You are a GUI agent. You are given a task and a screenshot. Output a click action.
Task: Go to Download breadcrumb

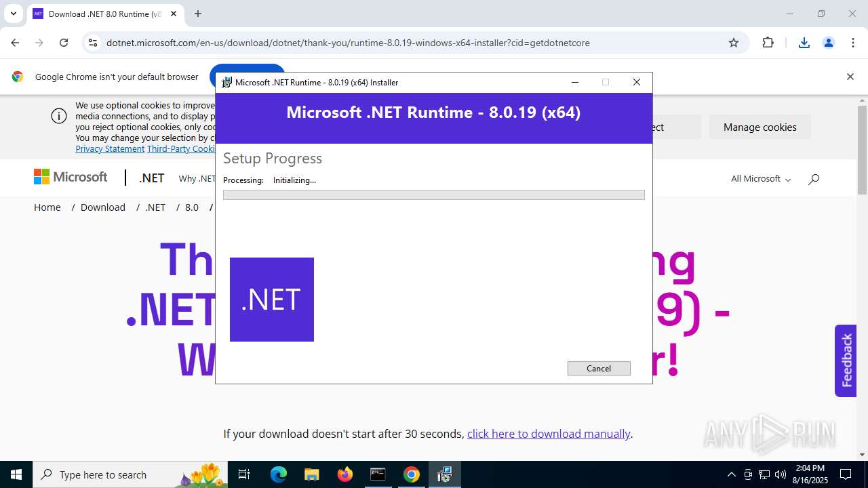[103, 207]
